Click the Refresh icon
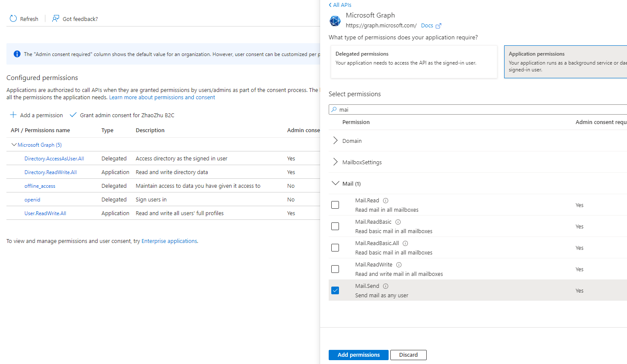 pyautogui.click(x=12, y=18)
